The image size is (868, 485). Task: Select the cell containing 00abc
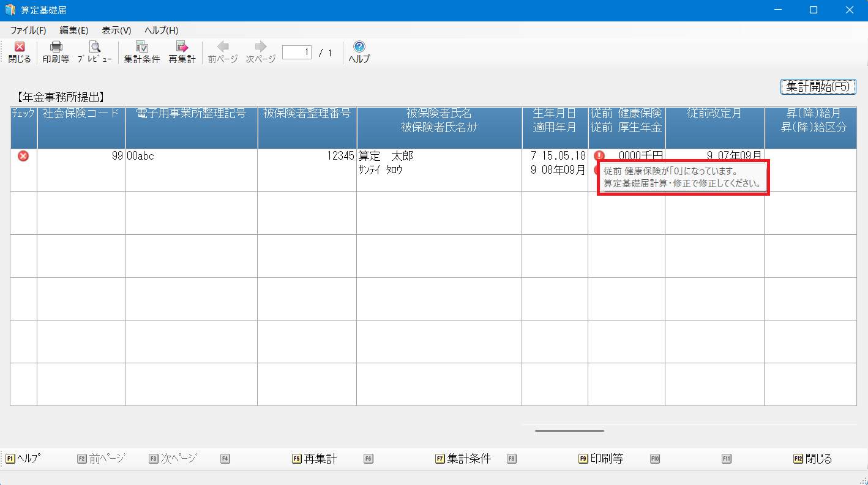coord(191,171)
